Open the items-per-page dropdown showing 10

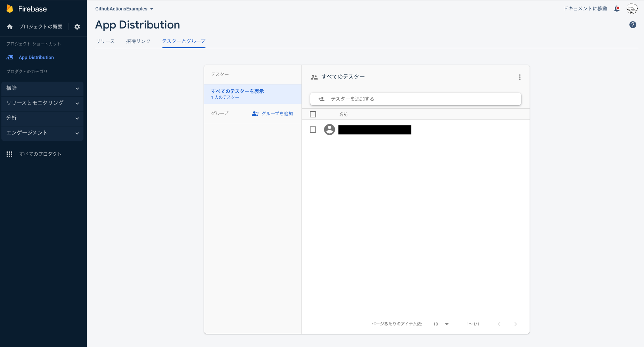441,324
